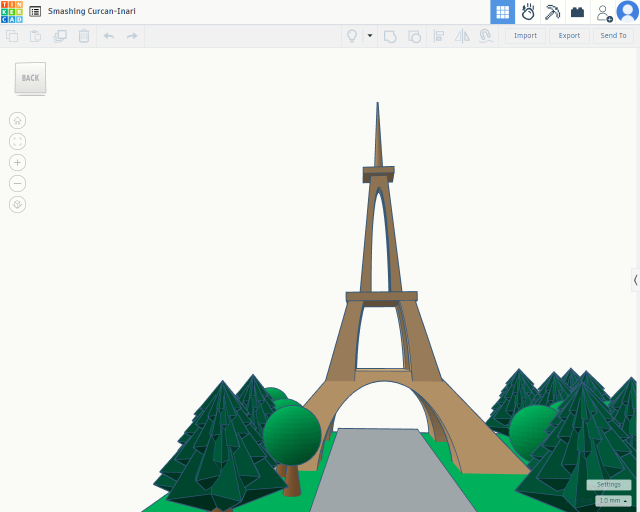Image resolution: width=640 pixels, height=512 pixels.
Task: Expand the dropdown arrow next to lightbulb
Action: point(369,36)
